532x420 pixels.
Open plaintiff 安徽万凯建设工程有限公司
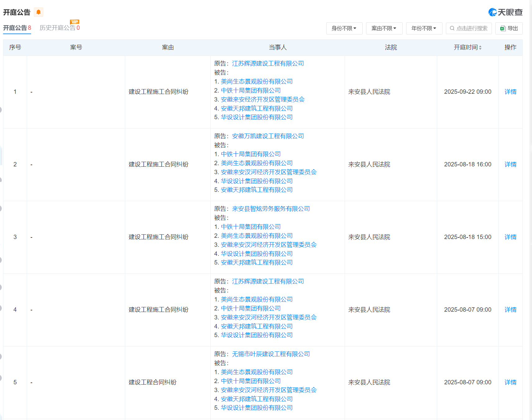[x=268, y=136]
